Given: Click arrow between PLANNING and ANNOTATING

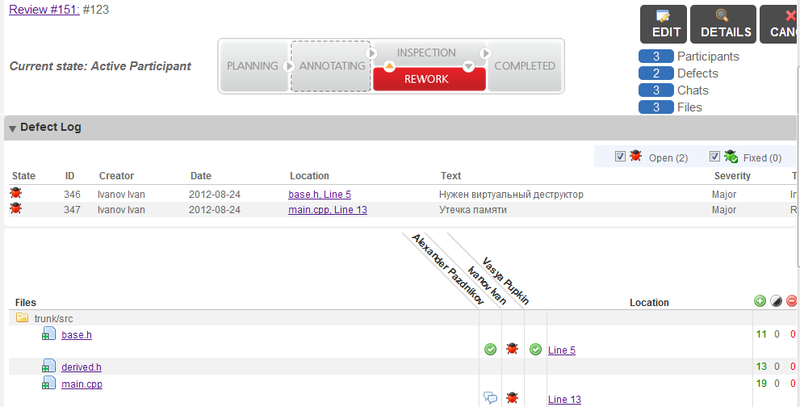Looking at the screenshot, I should pos(289,66).
